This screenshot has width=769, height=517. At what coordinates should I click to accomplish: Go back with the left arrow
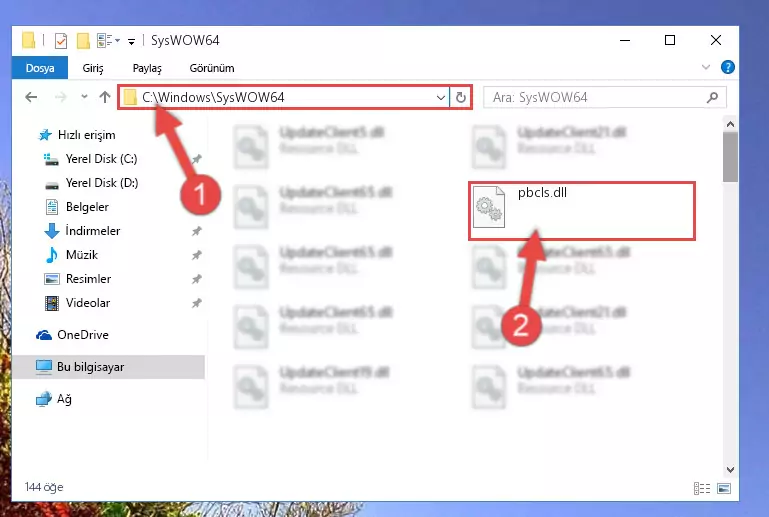point(31,97)
